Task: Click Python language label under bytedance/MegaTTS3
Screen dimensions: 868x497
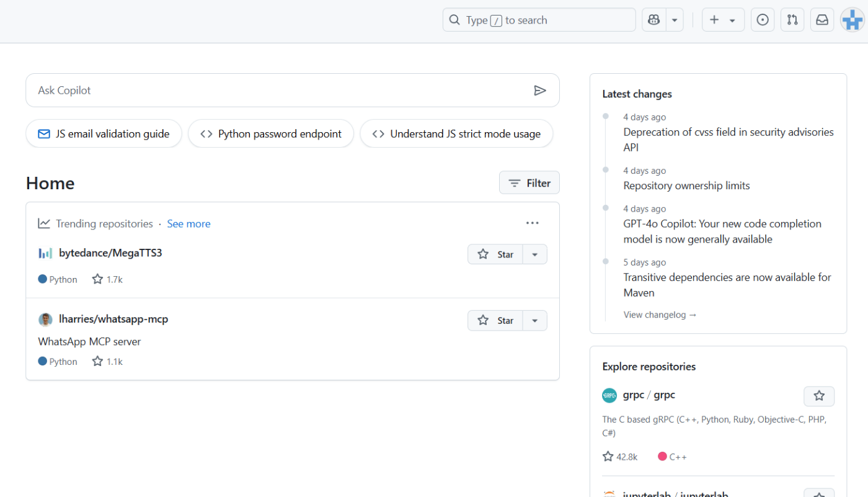Action: point(58,279)
